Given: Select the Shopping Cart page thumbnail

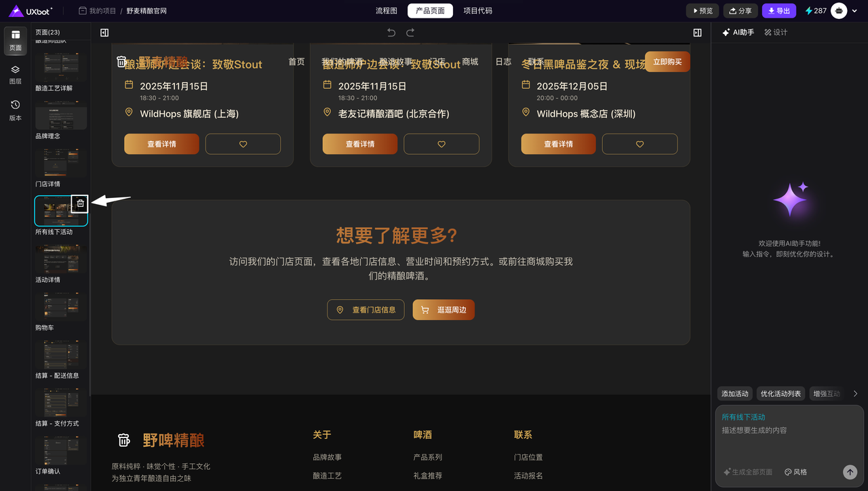Looking at the screenshot, I should 61,307.
